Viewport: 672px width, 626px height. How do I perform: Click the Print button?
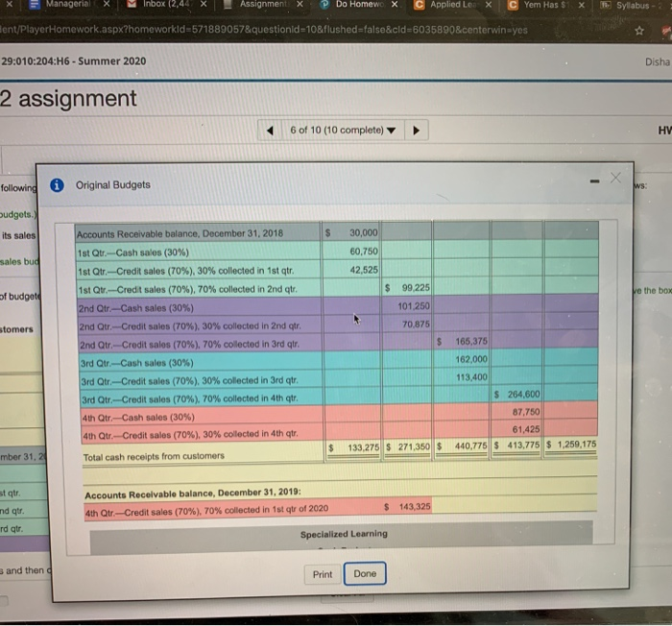pos(323,574)
